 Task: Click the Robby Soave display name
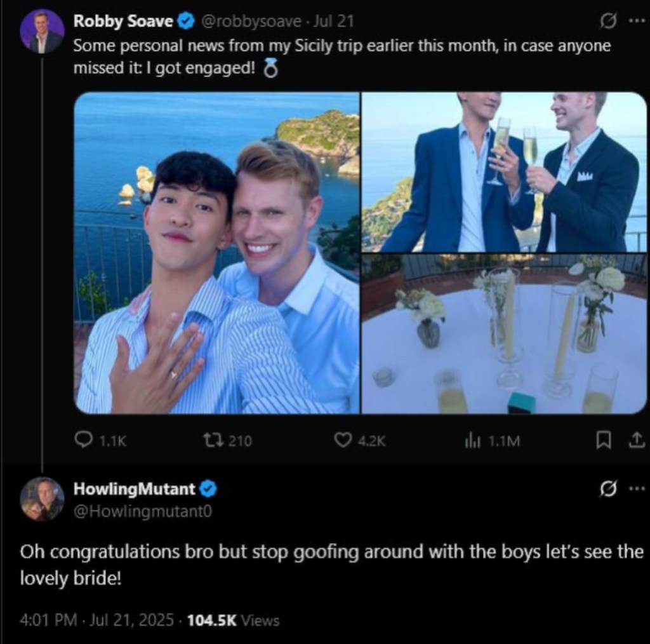123,22
